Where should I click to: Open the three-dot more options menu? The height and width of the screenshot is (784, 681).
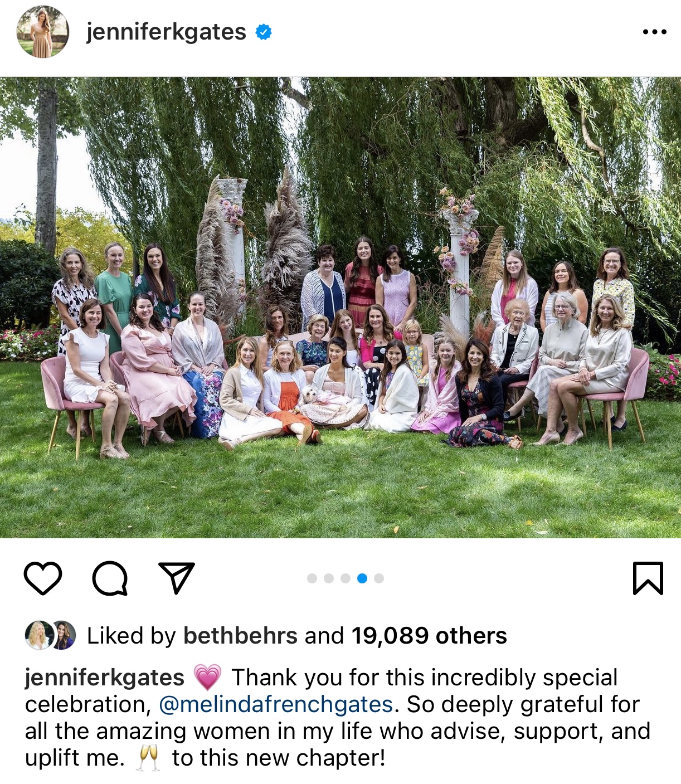pyautogui.click(x=654, y=32)
